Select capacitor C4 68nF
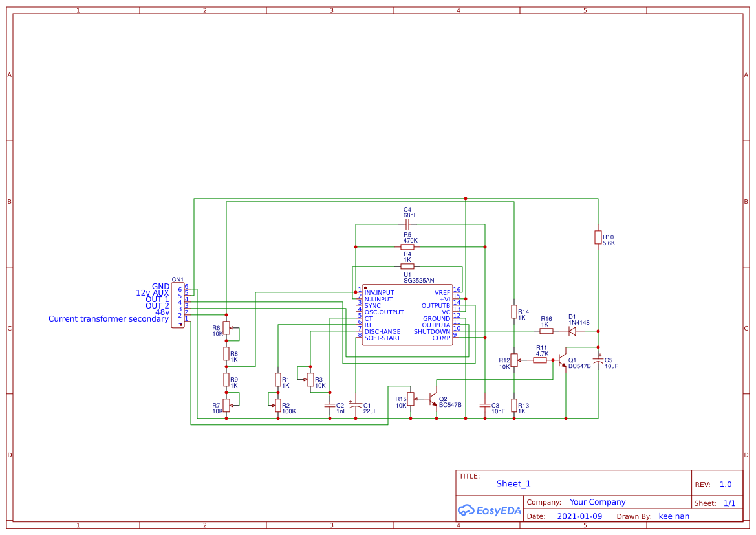This screenshot has width=756, height=535. pos(407,223)
